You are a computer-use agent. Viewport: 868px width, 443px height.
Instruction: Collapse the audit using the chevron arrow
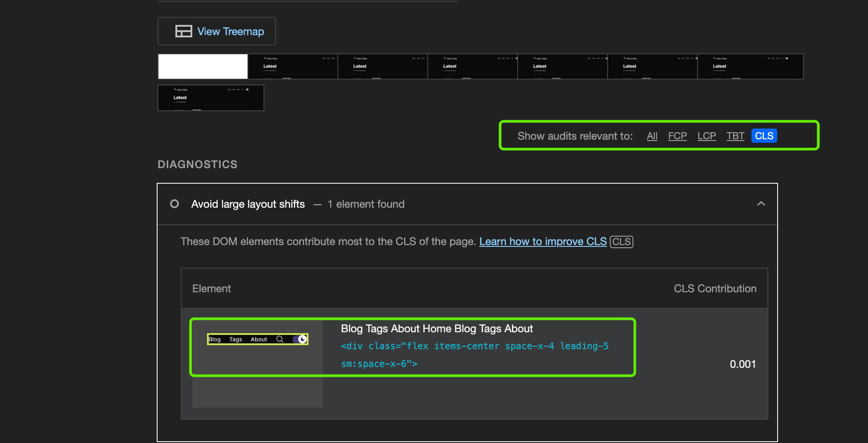(x=761, y=204)
